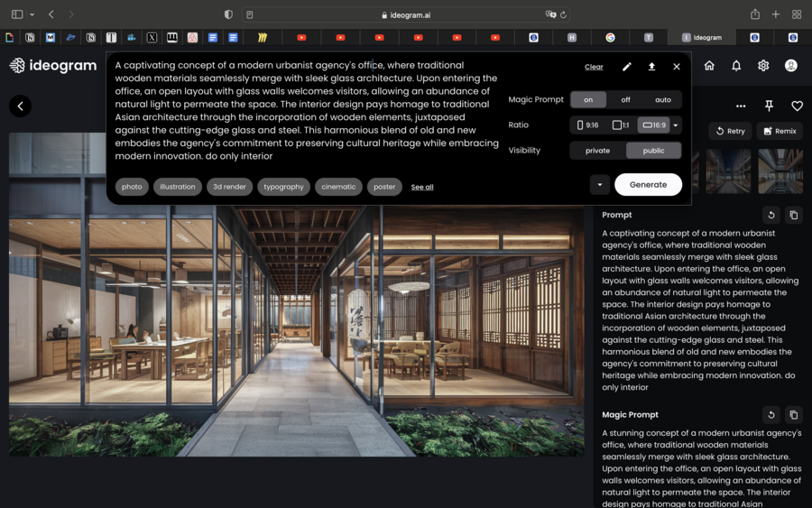
Task: Select the 16:9 ratio
Action: [x=653, y=125]
